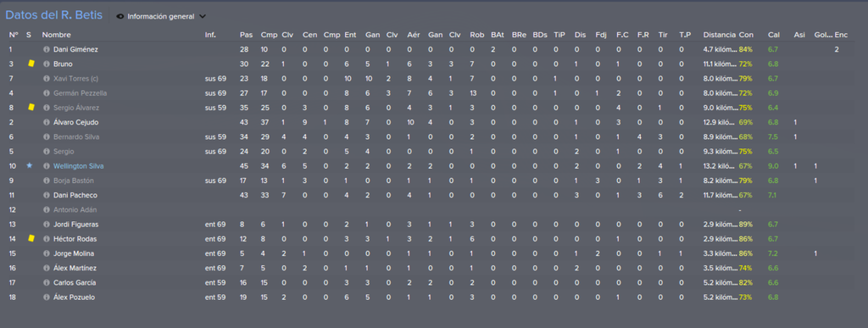This screenshot has height=328, width=868.
Task: Click Wellington Silva's star icon
Action: coord(30,166)
